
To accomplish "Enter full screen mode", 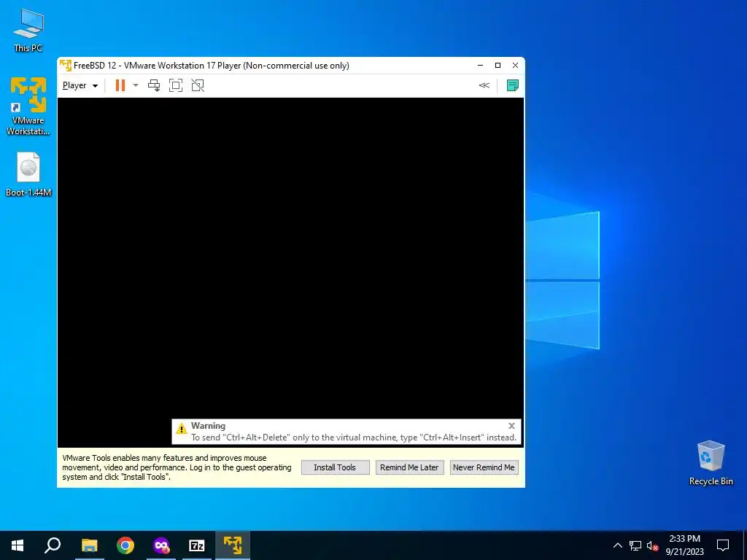I will pos(176,86).
